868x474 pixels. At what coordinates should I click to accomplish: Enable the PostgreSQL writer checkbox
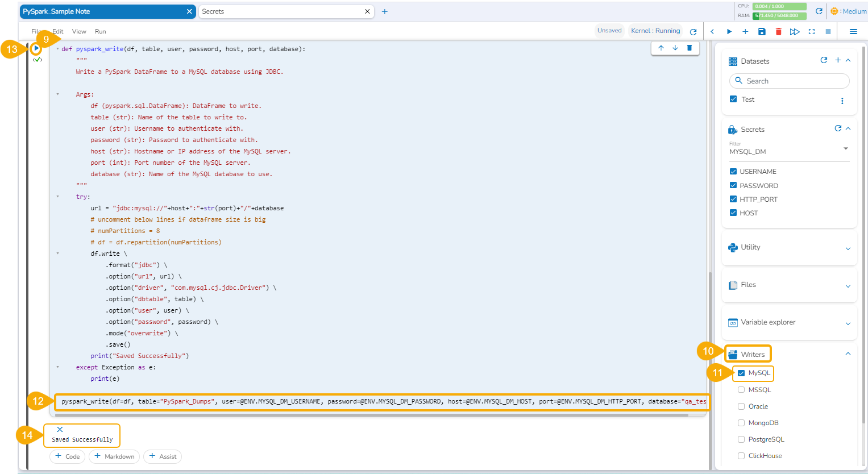[741, 439]
